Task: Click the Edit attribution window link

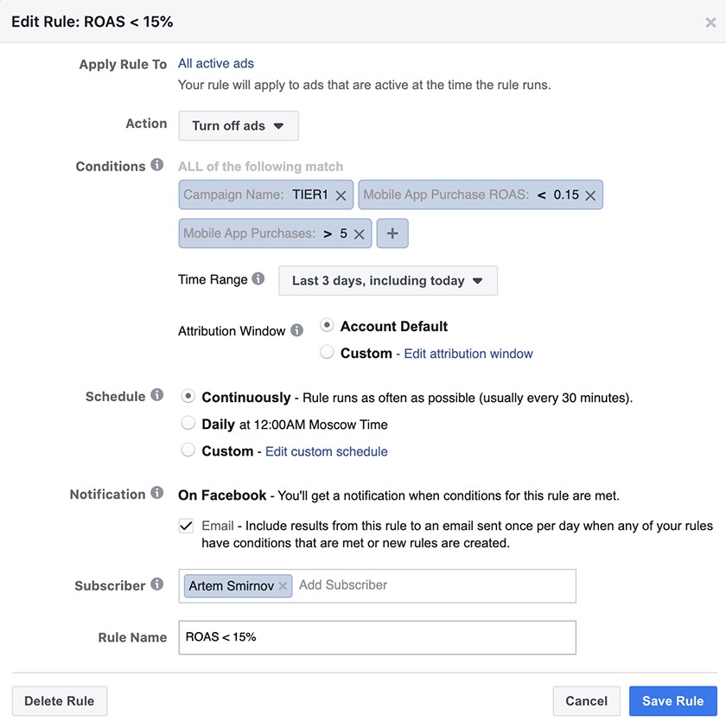Action: coord(468,354)
